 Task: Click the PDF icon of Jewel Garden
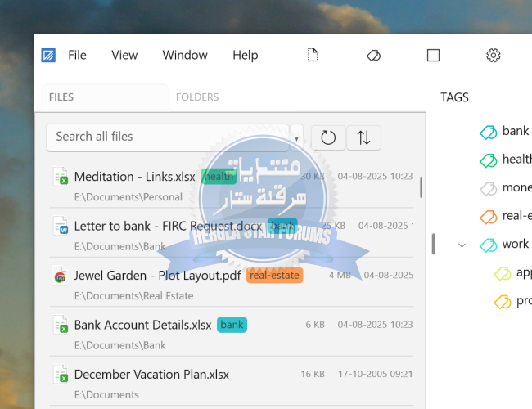[61, 275]
